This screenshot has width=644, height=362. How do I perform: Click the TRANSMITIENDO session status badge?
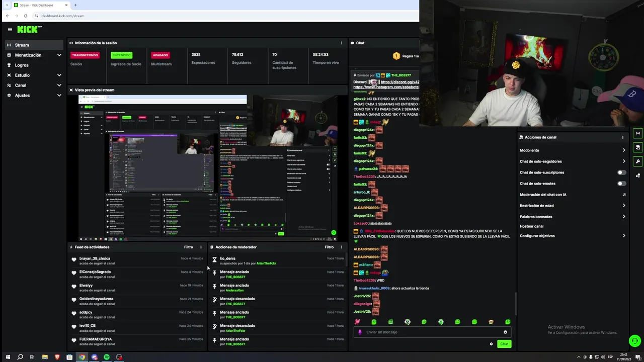point(85,55)
